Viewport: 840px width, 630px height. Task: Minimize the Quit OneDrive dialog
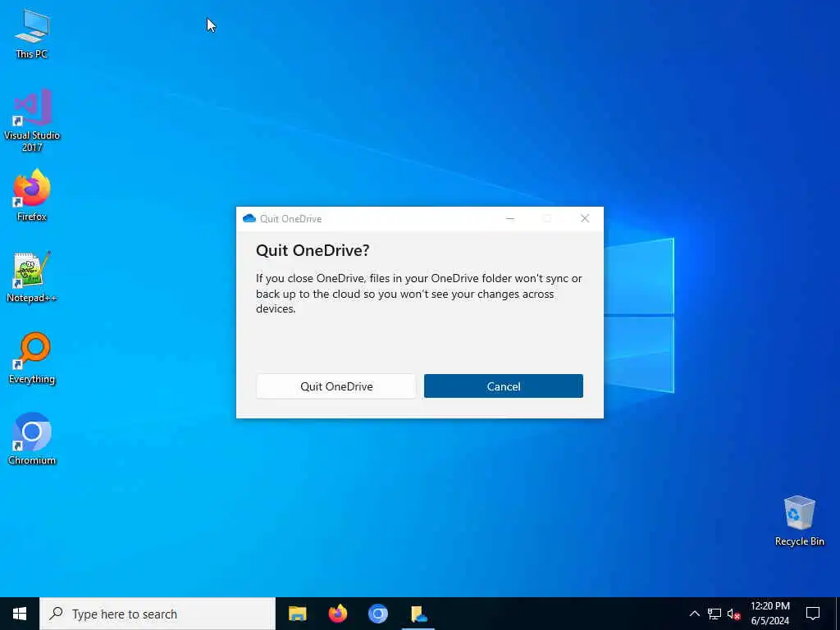tap(510, 218)
